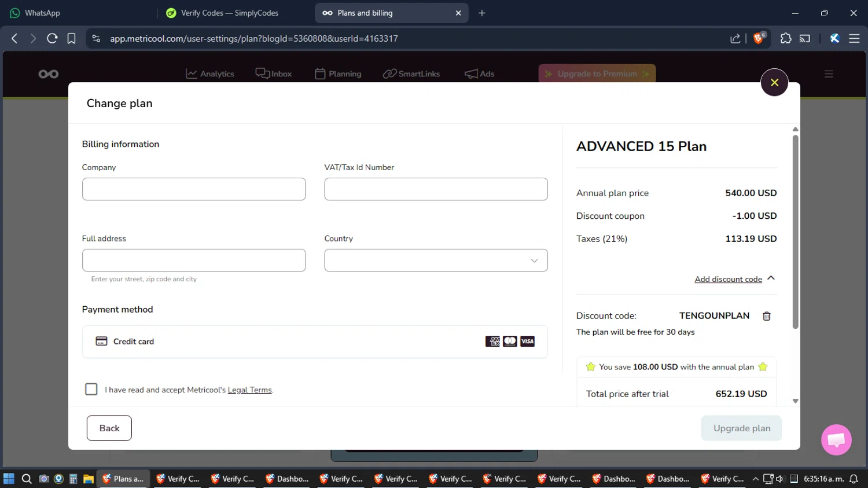Open site settings icon in address bar

coord(97,38)
